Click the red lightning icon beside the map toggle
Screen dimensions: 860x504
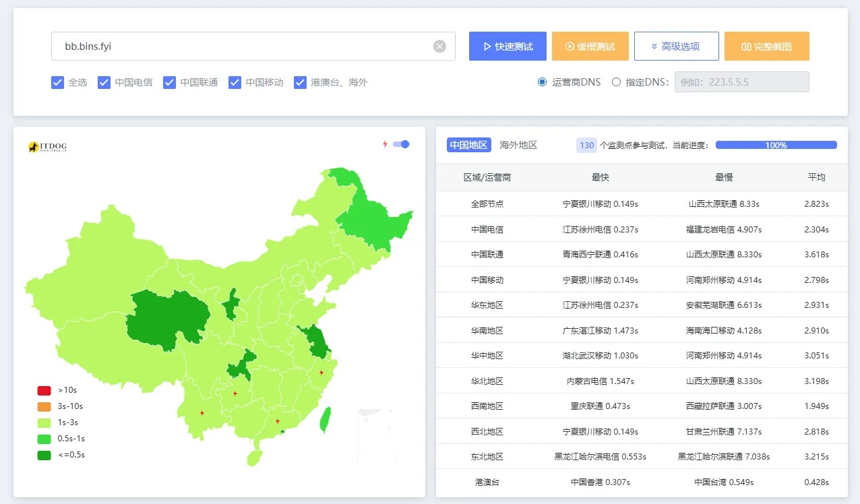tap(385, 144)
